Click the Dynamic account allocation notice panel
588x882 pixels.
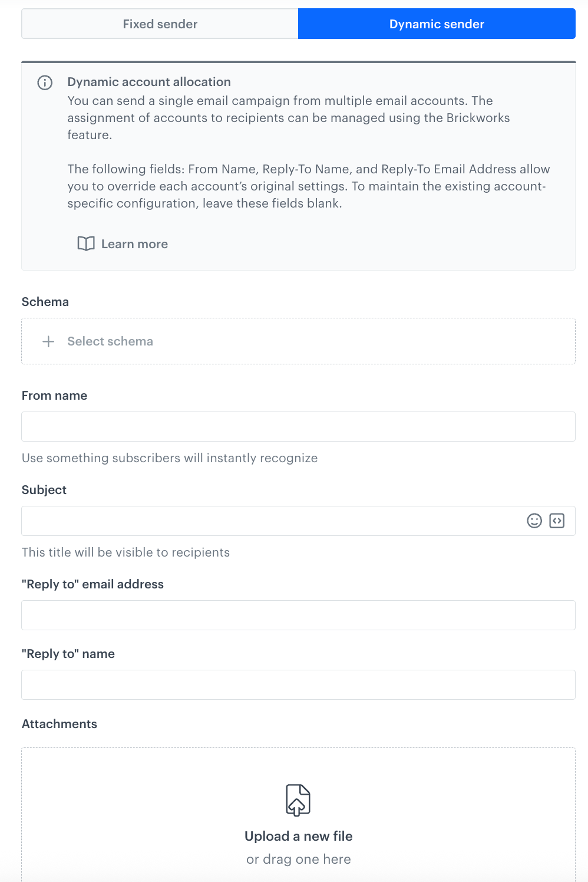click(298, 165)
